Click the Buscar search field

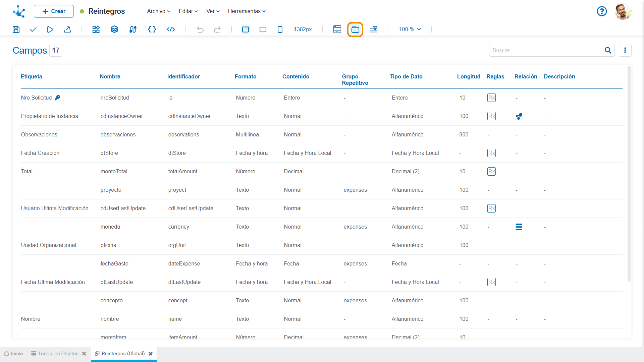545,50
